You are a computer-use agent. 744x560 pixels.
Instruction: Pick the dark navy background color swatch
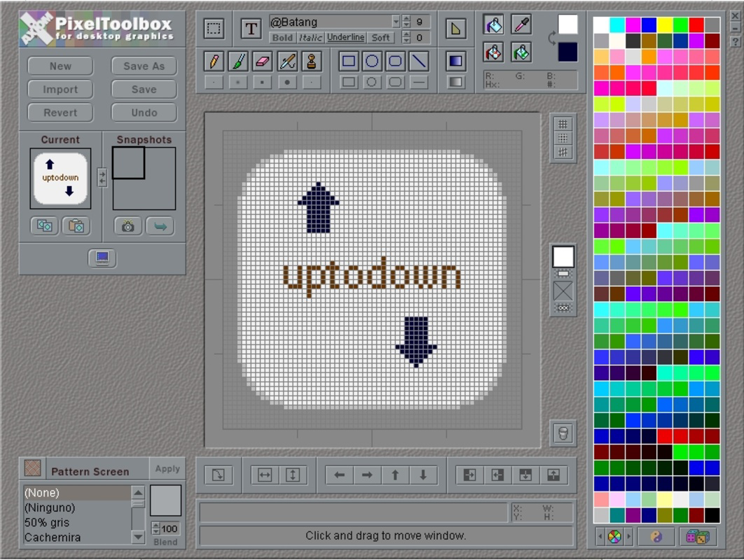pyautogui.click(x=567, y=52)
